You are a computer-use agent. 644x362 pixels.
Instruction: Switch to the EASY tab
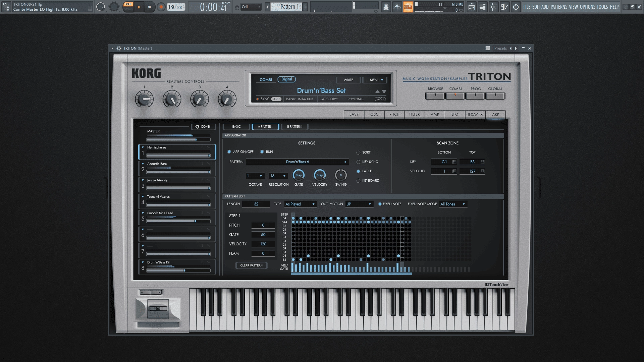[x=354, y=114]
